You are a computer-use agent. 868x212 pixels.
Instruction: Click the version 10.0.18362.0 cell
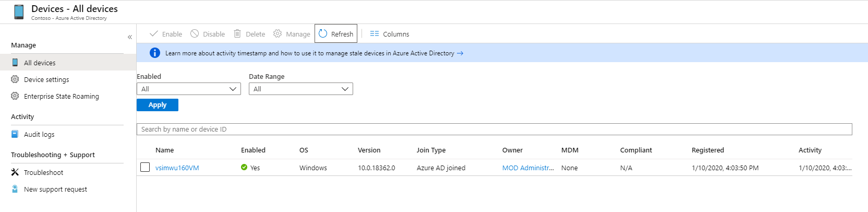tap(377, 168)
